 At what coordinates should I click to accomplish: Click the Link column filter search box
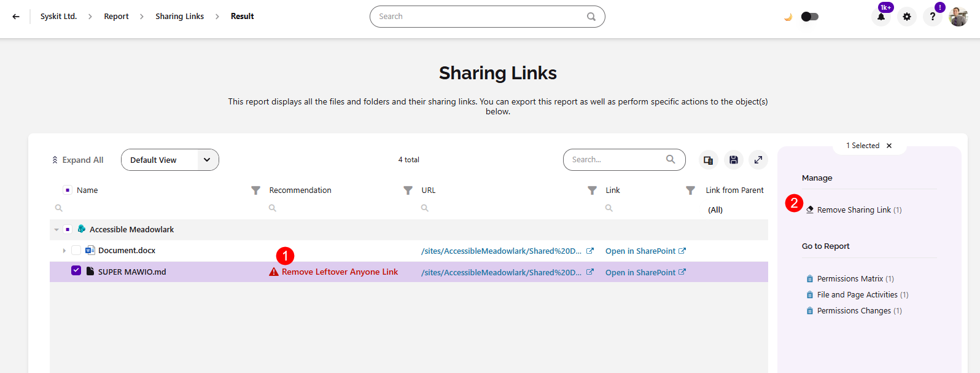(x=648, y=208)
